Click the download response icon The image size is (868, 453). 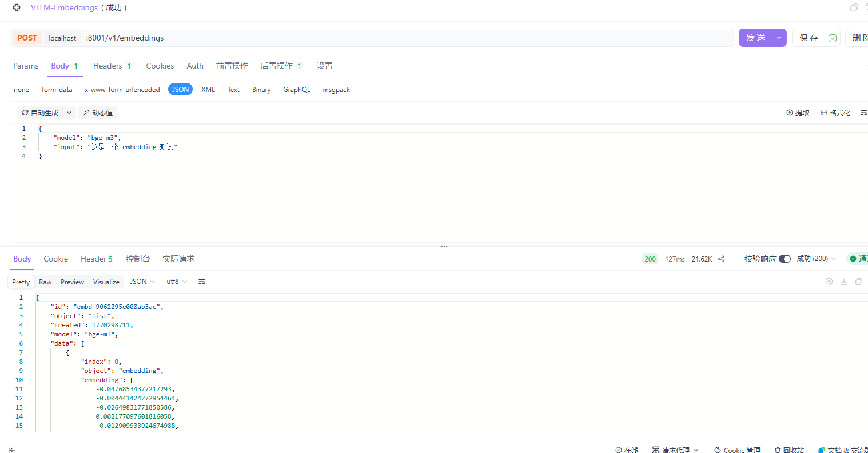point(843,282)
